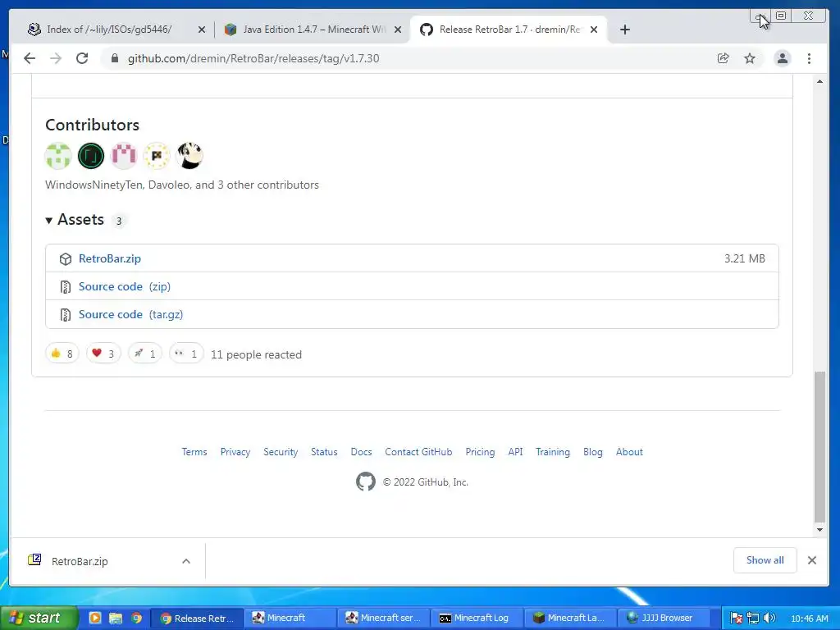Image resolution: width=840 pixels, height=630 pixels.
Task: Open a new browser tab
Action: point(624,30)
